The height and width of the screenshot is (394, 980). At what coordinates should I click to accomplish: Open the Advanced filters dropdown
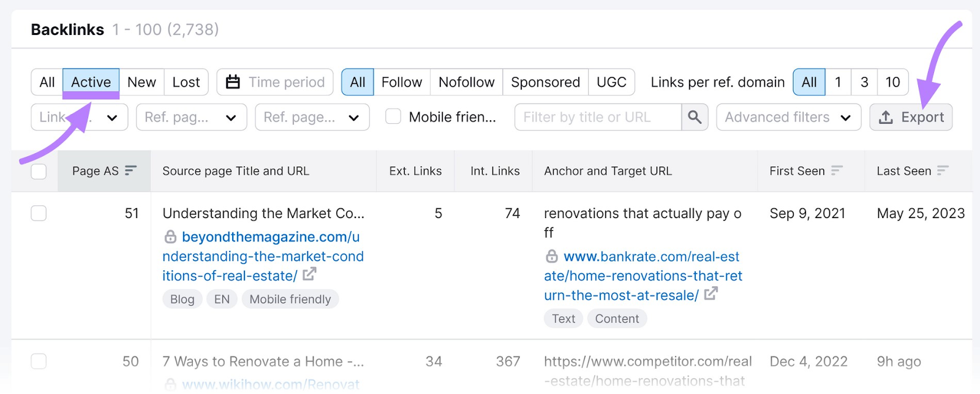(x=788, y=116)
